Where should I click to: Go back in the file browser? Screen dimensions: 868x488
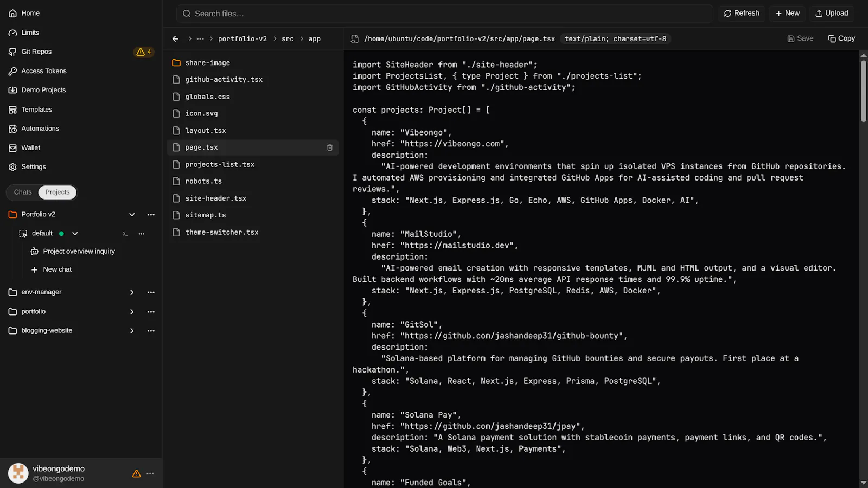(175, 39)
